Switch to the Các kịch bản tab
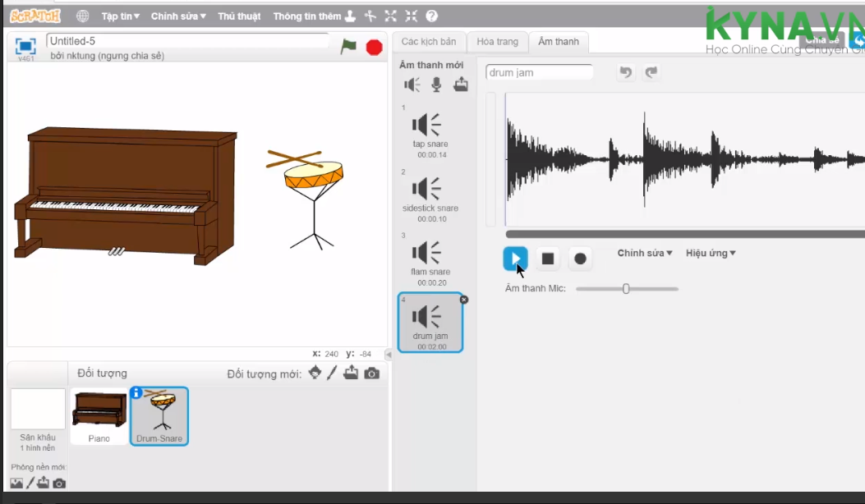The height and width of the screenshot is (504, 865). (428, 42)
